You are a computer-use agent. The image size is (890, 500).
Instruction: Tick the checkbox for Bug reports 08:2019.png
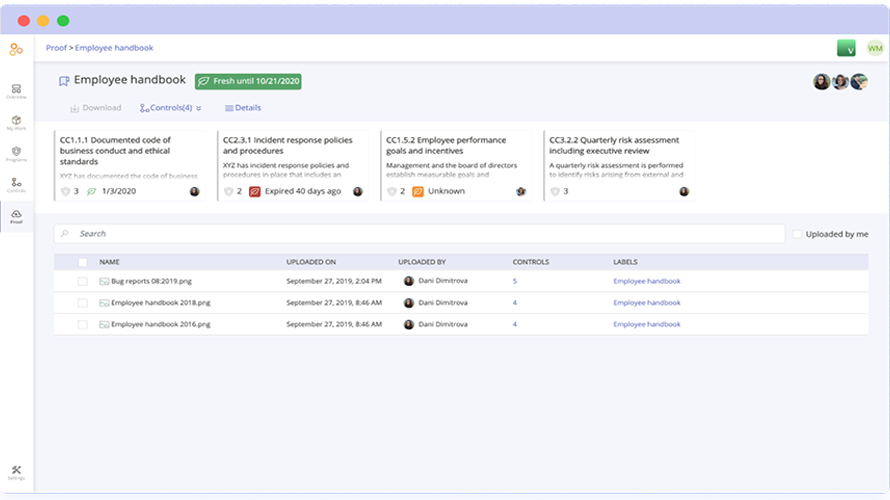click(x=83, y=282)
